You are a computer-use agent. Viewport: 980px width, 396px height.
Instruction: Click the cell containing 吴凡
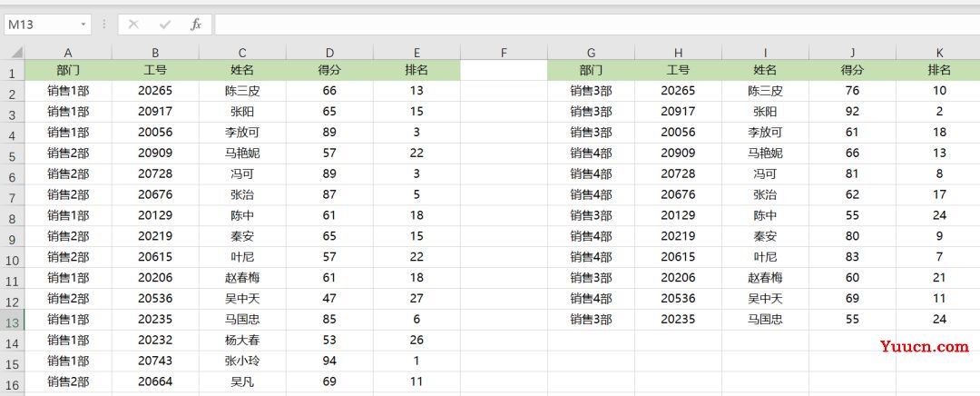click(x=242, y=381)
